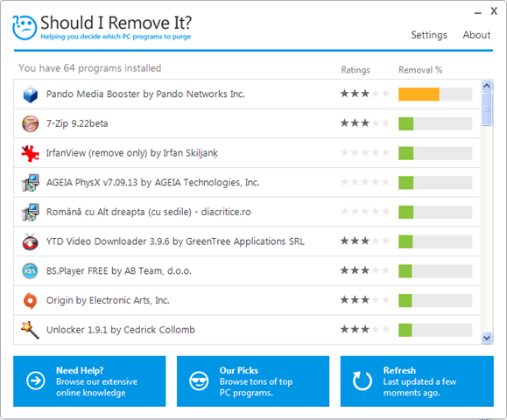Select the 7-Zip program icon
Image resolution: width=507 pixels, height=420 pixels.
pyautogui.click(x=31, y=123)
